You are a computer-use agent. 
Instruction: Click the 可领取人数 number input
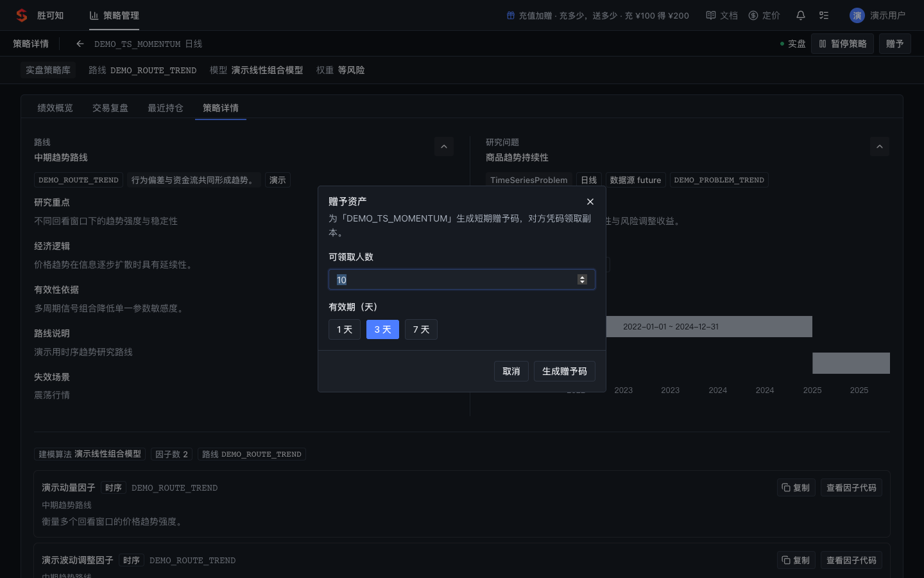click(x=462, y=279)
